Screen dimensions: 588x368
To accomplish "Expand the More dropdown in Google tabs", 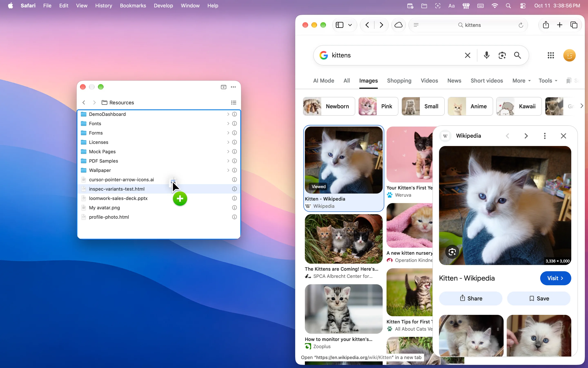I will [521, 81].
